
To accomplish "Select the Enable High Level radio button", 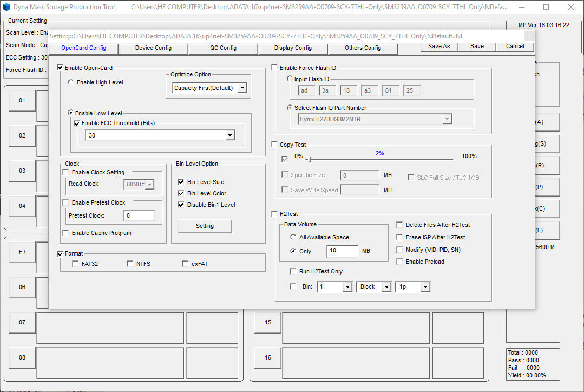I will click(70, 82).
